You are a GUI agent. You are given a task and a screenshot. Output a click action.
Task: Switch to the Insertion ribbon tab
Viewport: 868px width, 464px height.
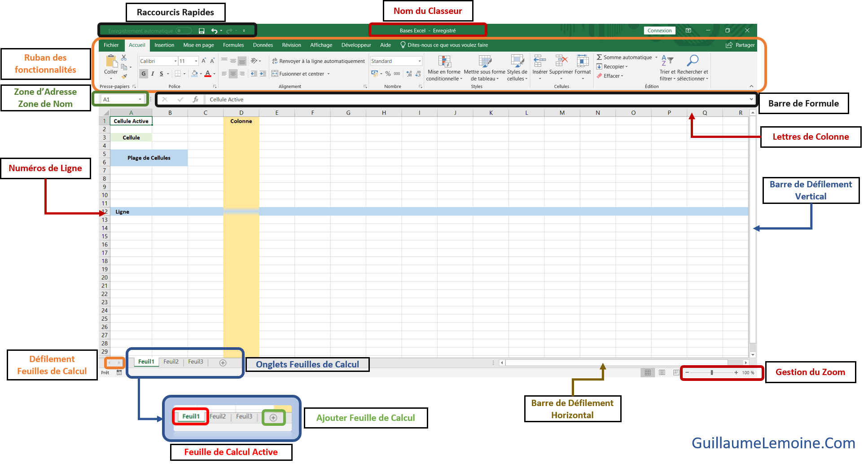click(x=164, y=45)
